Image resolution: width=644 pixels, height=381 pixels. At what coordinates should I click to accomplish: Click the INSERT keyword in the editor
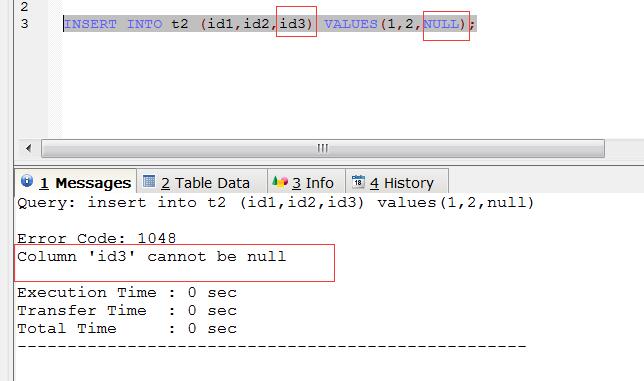(90, 24)
